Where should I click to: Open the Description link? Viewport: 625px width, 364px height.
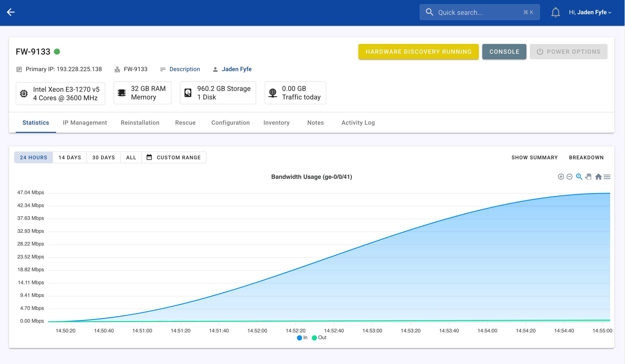185,69
